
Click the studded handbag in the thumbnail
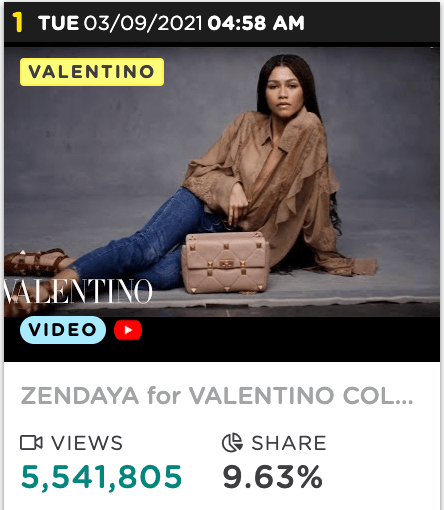click(225, 263)
